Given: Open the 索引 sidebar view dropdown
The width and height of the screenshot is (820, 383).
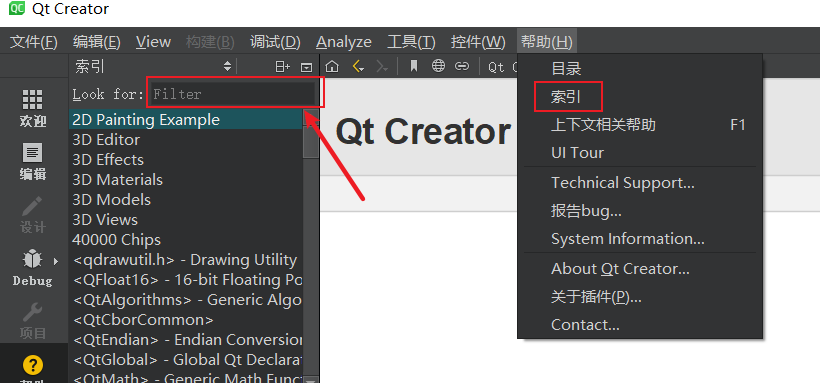Looking at the screenshot, I should coord(153,66).
